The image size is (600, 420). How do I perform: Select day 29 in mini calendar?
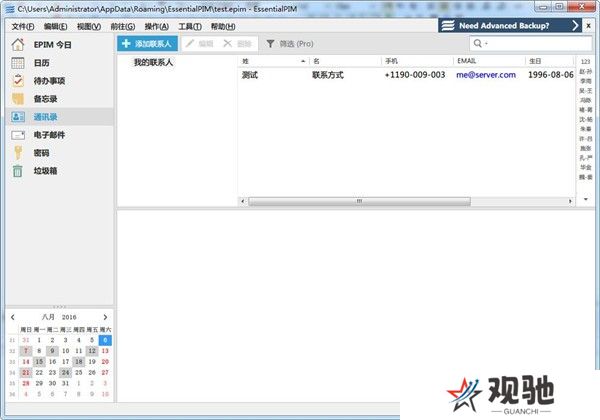click(39, 383)
